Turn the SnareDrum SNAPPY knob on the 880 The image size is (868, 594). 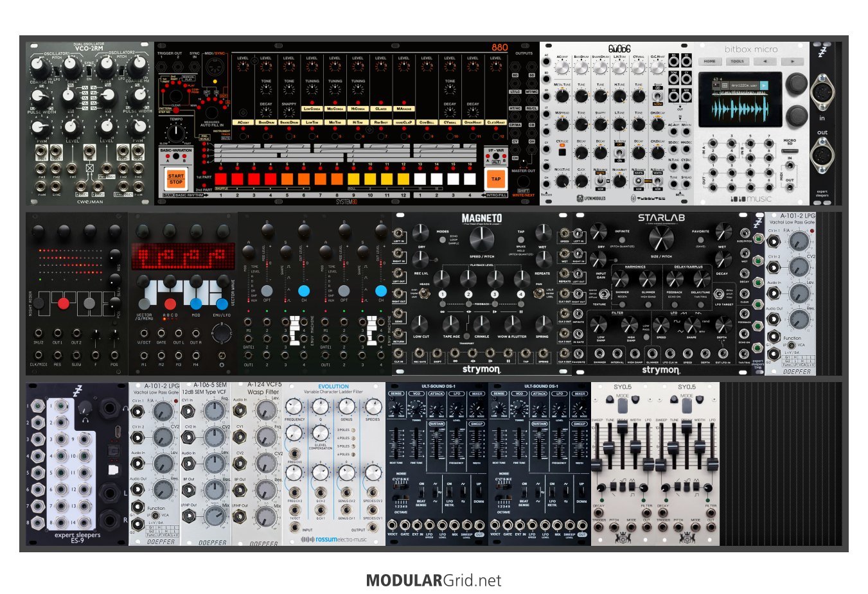point(289,111)
